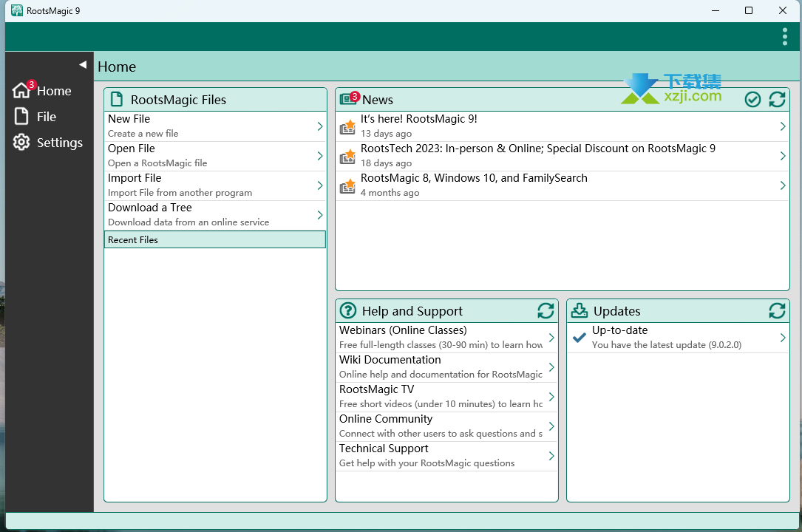Maximize the RootsMagic 9 window

749,11
